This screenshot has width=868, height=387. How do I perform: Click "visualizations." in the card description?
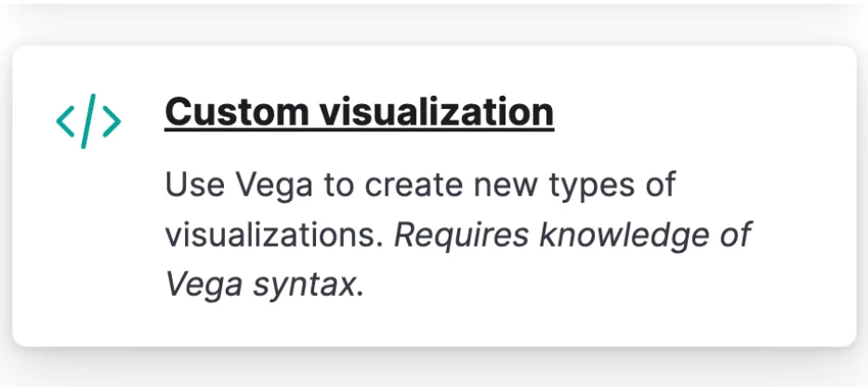point(274,235)
